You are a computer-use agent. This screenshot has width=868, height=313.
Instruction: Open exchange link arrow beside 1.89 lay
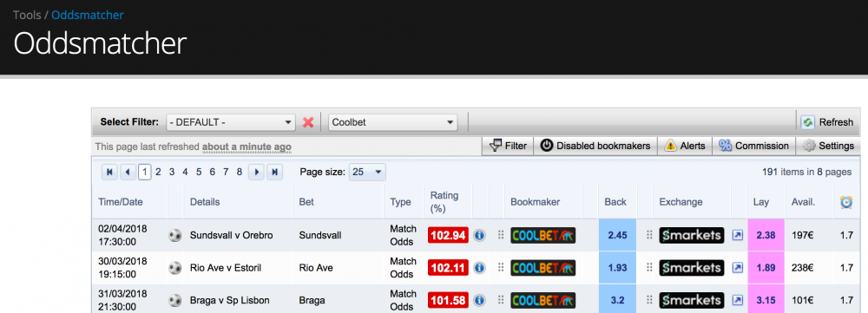[x=737, y=268]
